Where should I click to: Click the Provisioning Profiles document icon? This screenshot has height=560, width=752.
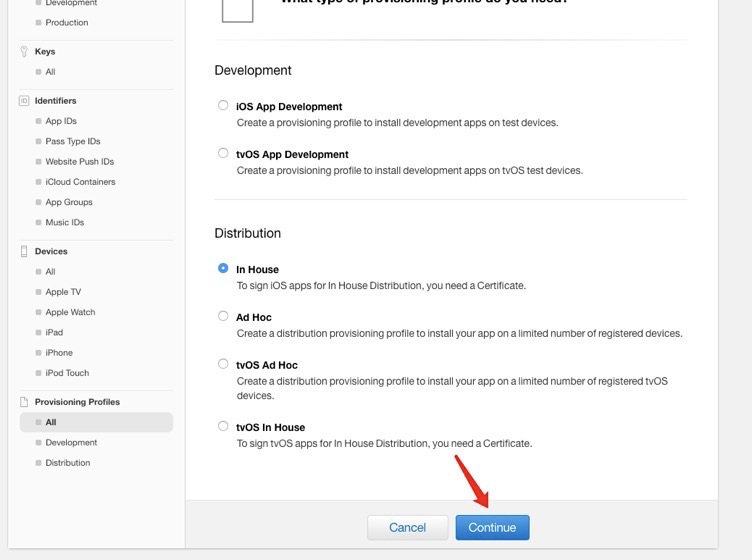24,402
